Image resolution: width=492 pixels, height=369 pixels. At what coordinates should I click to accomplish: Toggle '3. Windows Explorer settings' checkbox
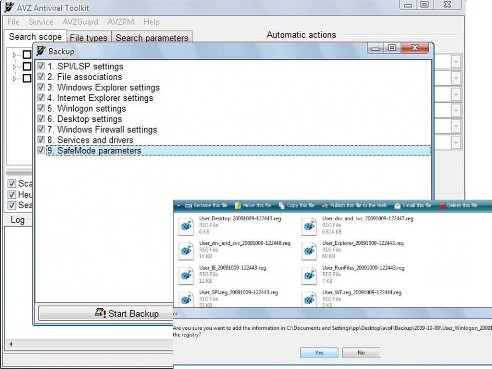point(41,87)
